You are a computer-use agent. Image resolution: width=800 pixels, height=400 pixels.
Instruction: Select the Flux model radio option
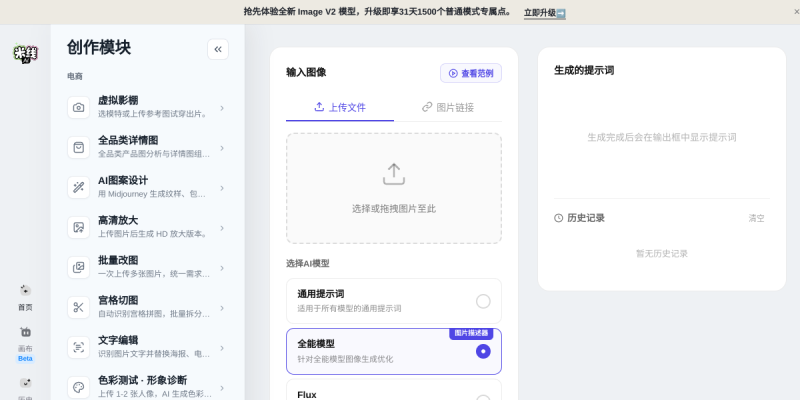[483, 398]
